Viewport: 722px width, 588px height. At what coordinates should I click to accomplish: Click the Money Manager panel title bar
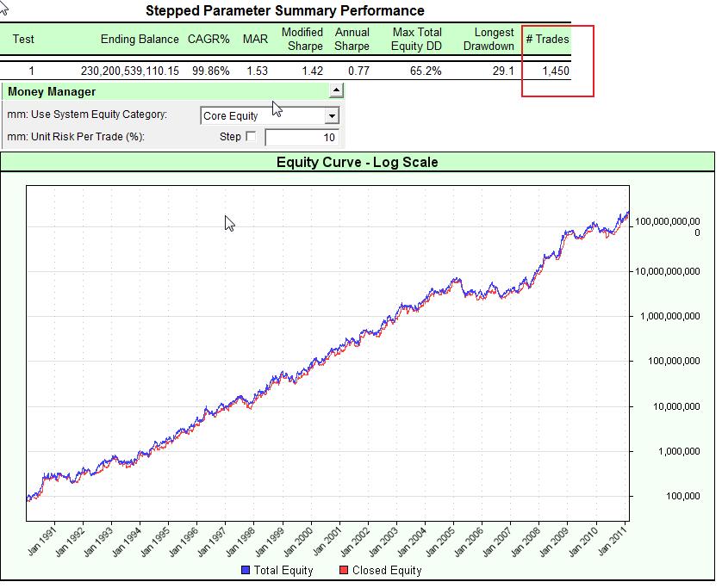[52, 91]
